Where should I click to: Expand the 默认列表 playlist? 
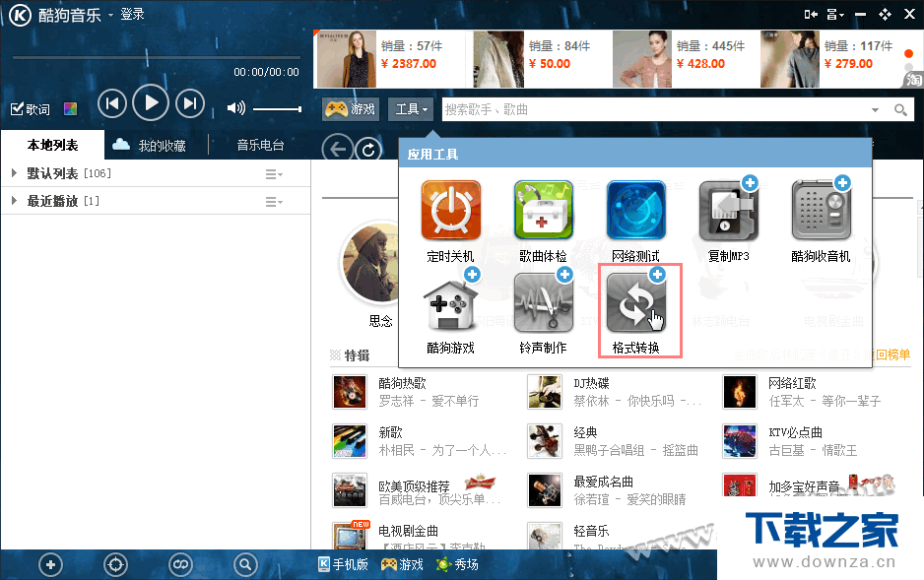coord(14,173)
